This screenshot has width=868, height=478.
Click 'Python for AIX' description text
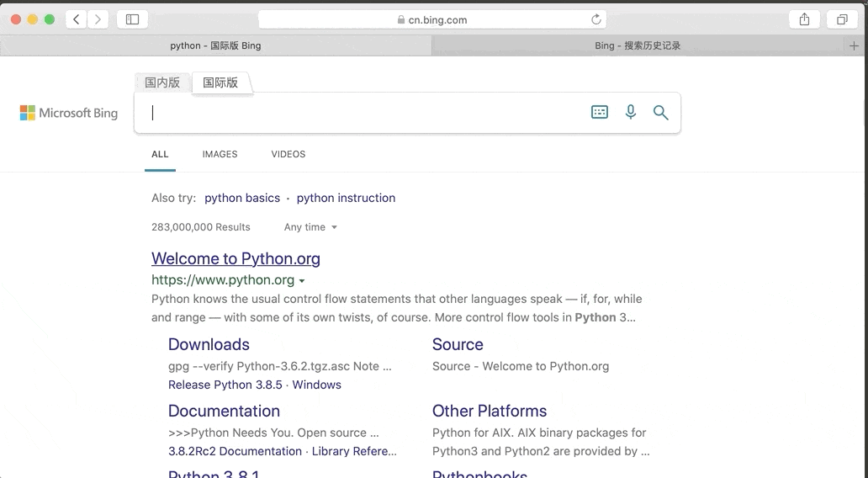point(541,442)
